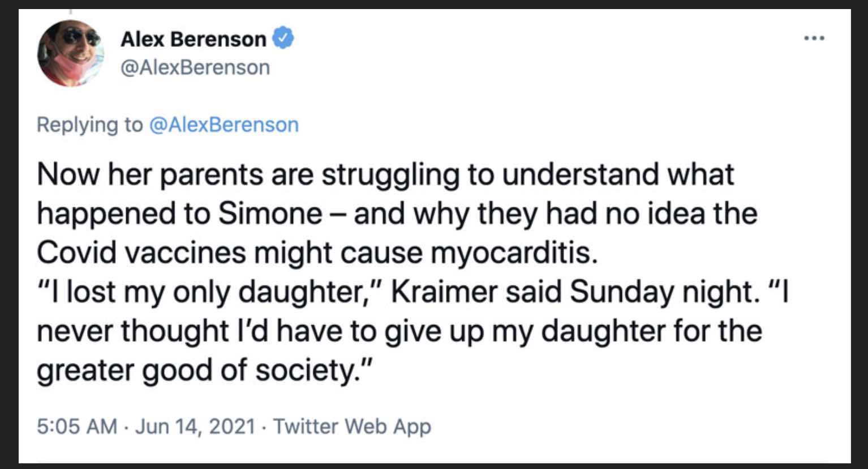Click the words "Covid vaccines" in the tweet

click(x=141, y=253)
